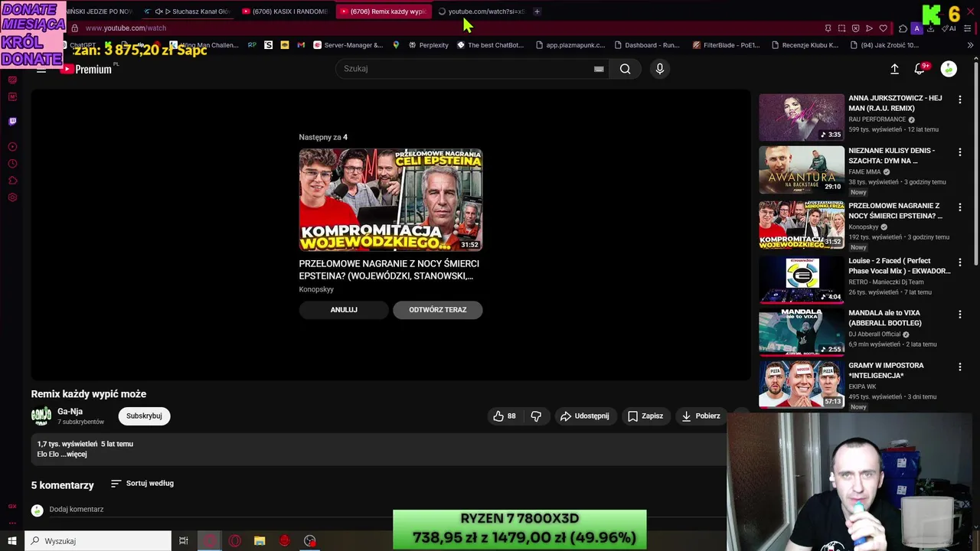Open the Ga-Nja channel link
The image size is (980, 551).
click(x=70, y=412)
